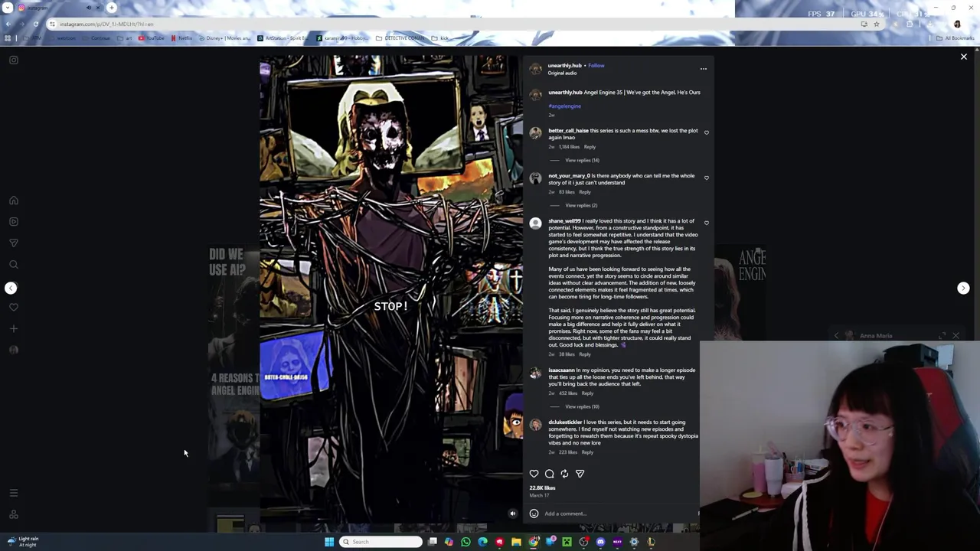Image resolution: width=980 pixels, height=551 pixels.
Task: Click the Create plus icon in sidebar
Action: 13,329
